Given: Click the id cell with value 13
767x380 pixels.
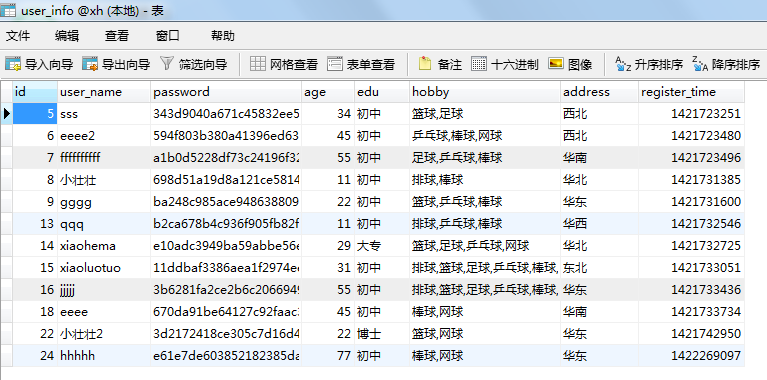Looking at the screenshot, I should point(35,224).
